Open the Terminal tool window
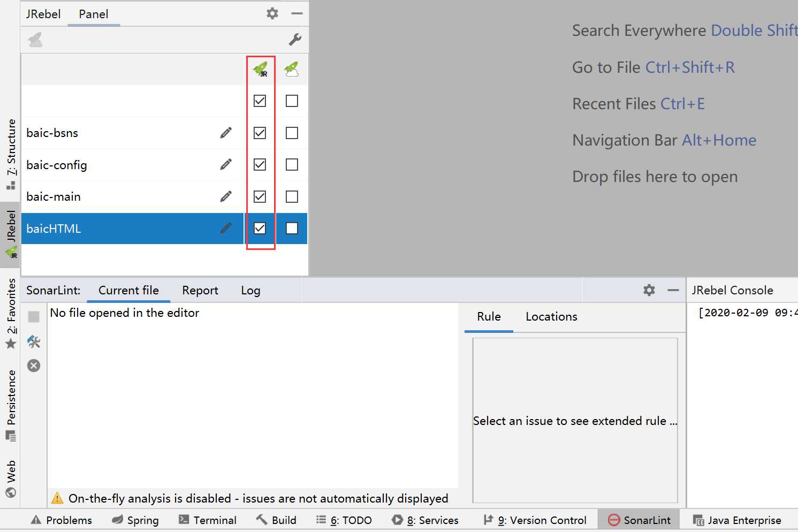Viewport: 798px width, 532px height. click(207, 520)
